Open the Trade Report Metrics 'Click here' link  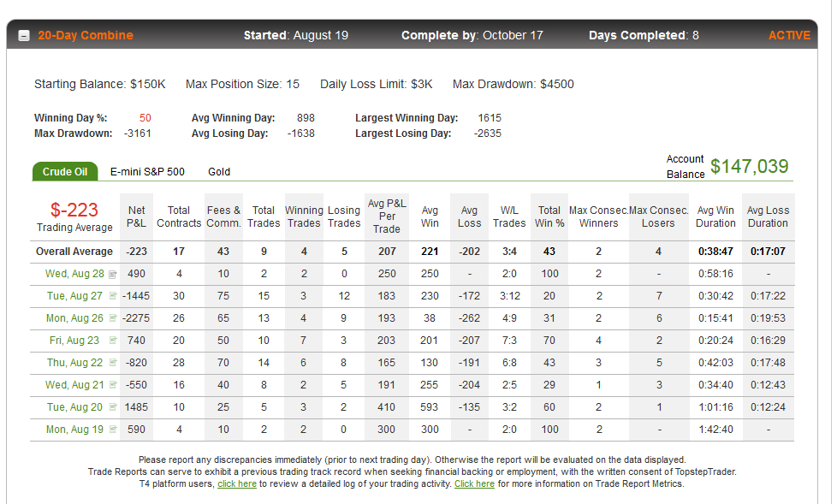(x=474, y=483)
